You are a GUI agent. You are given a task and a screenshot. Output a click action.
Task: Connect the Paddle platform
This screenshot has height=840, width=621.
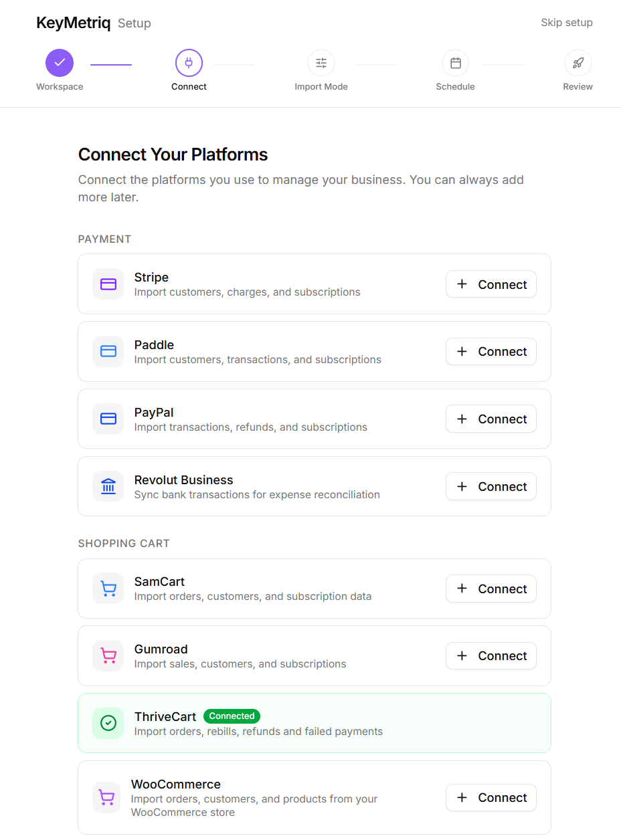point(491,351)
